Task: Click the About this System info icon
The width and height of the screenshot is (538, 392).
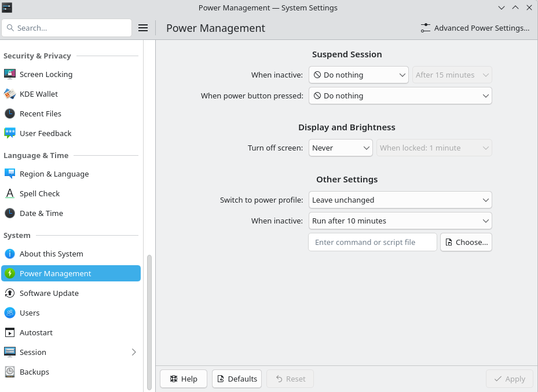Action: [10, 254]
